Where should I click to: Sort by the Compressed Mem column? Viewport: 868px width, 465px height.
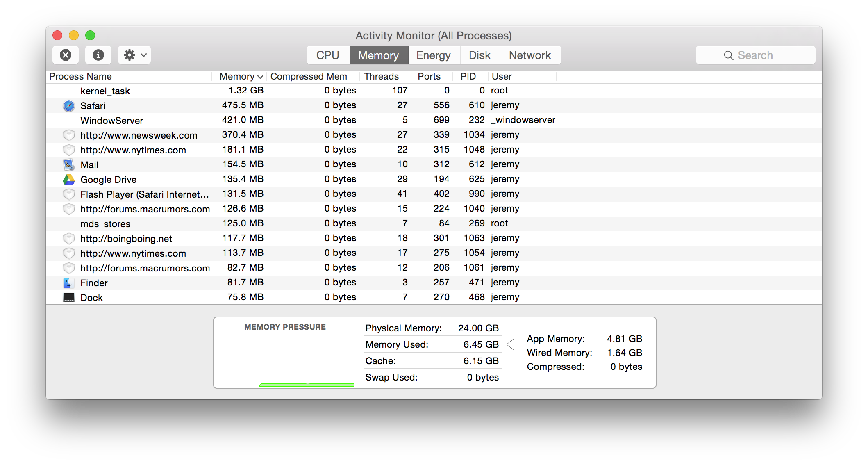pos(309,77)
